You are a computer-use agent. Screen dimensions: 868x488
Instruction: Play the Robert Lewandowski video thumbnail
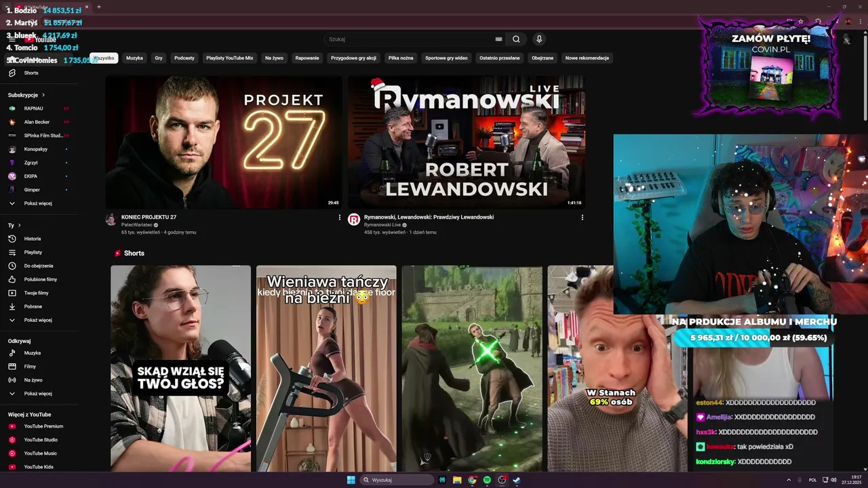[467, 142]
